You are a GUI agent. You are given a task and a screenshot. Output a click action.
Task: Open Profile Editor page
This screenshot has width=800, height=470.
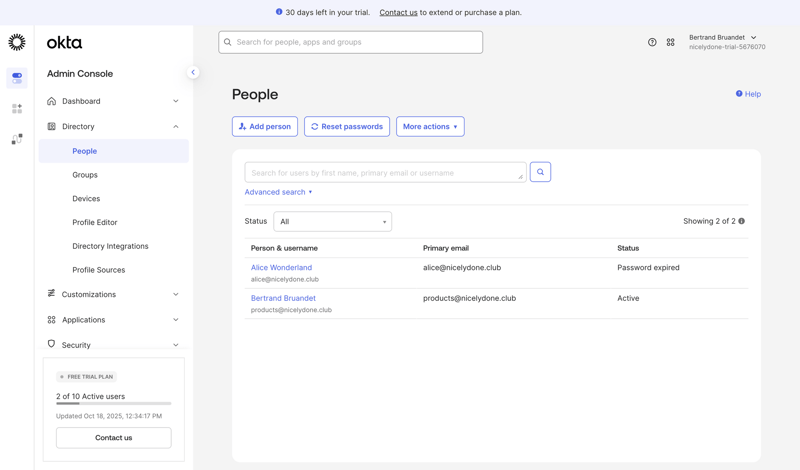(x=95, y=222)
